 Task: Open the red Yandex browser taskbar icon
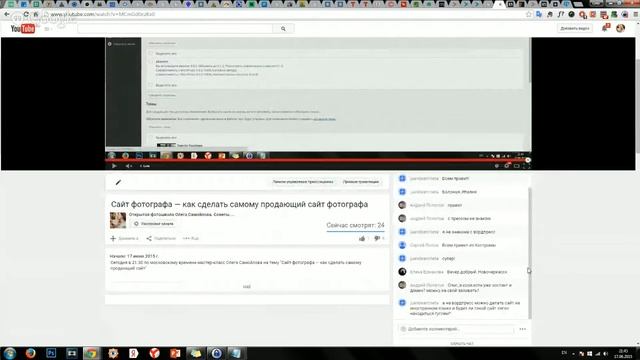(154, 353)
